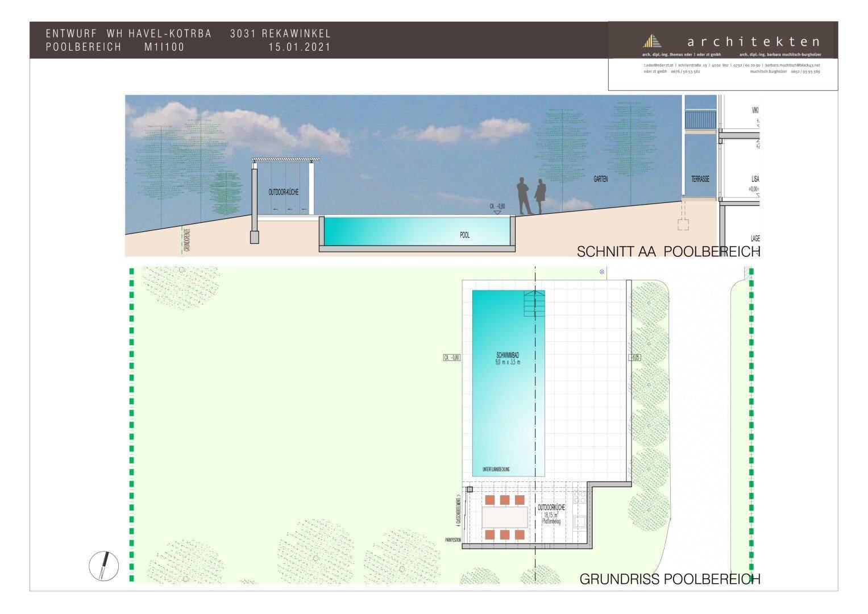Viewport: 868px width, 614px height.
Task: Select the four-burner hob symbol in outdoor kitchen
Action: [580, 498]
